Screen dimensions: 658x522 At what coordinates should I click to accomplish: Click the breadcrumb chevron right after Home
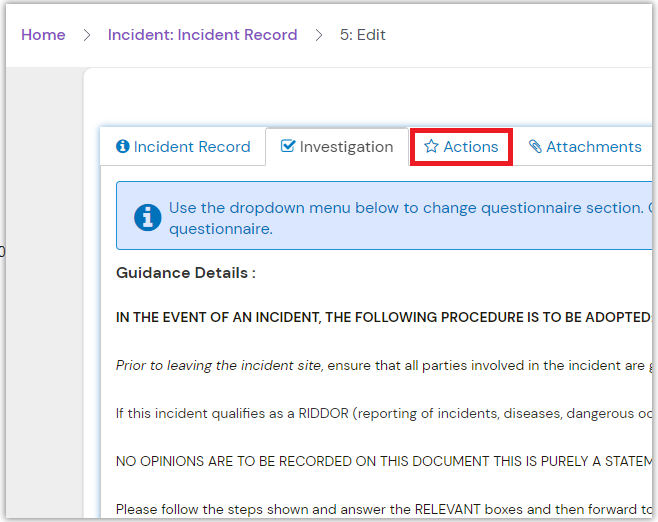[x=87, y=35]
